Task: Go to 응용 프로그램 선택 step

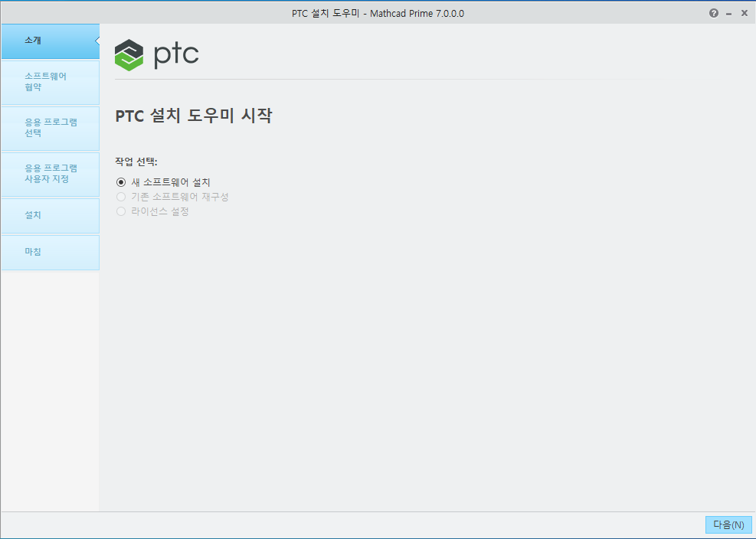Action: pos(50,128)
